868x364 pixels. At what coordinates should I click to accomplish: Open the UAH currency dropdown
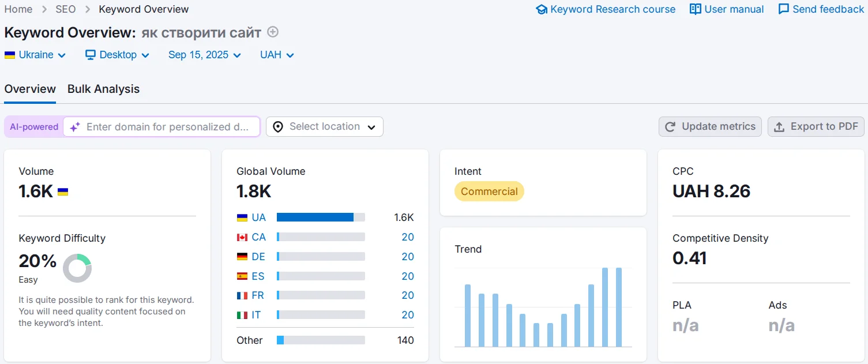click(277, 55)
